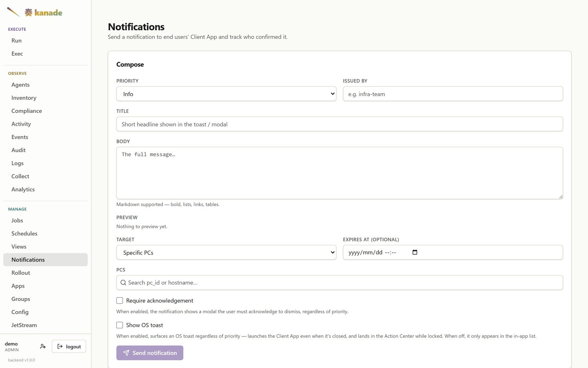Open the Rollout page

[45, 273]
